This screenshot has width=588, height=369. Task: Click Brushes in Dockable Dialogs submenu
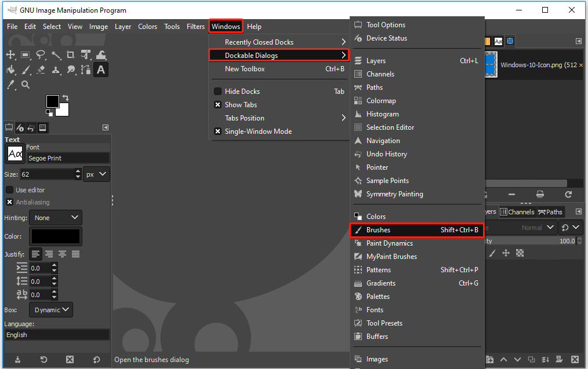coord(417,230)
